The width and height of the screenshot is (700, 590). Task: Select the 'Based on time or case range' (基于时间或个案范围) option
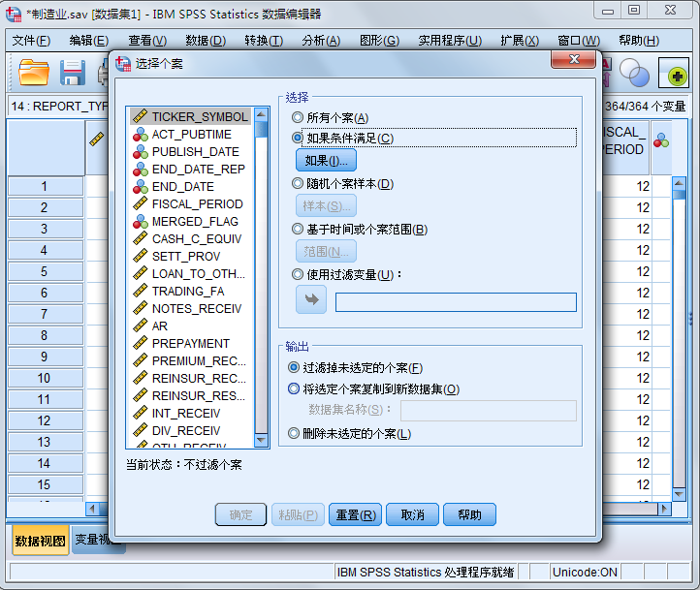360,230
